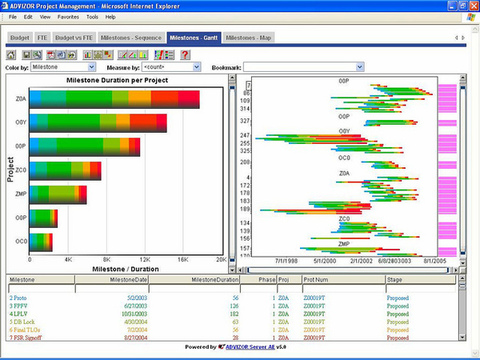Click the bar chart toolbar icon
The image size is (480, 360).
coord(88,55)
